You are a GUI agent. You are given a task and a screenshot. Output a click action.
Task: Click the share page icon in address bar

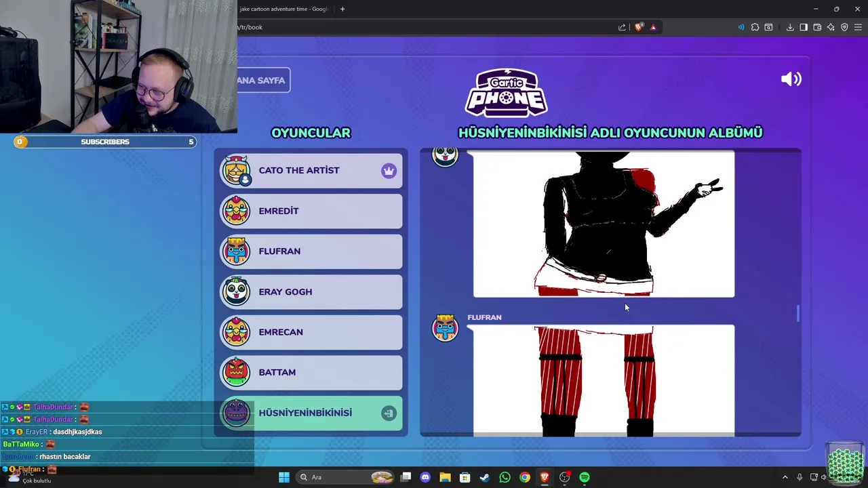[x=622, y=27]
